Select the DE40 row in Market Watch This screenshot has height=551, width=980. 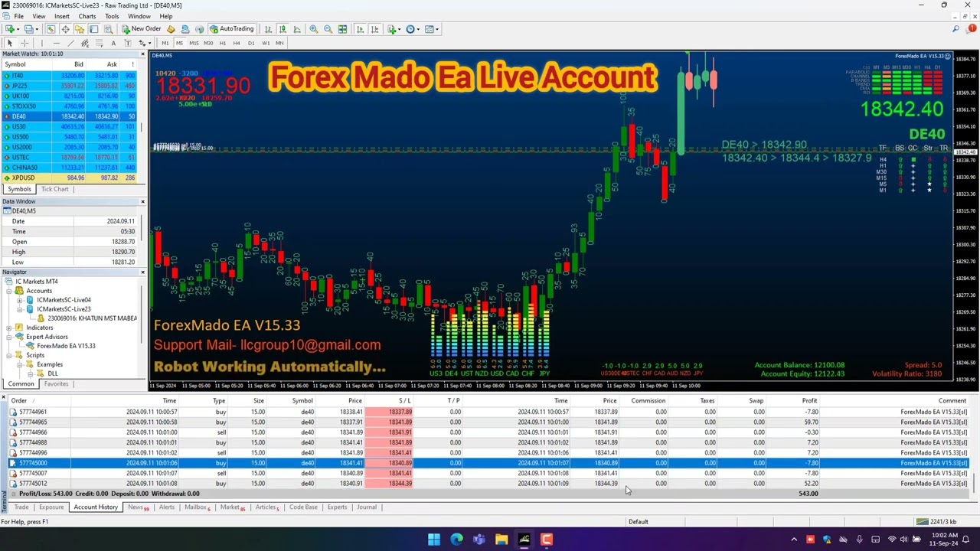pos(69,116)
